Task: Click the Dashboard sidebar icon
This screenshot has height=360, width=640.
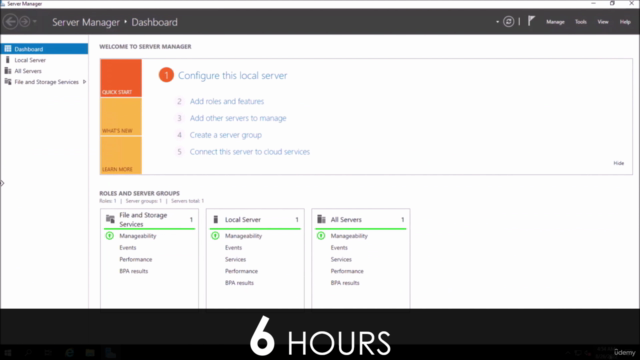Action: [x=8, y=49]
